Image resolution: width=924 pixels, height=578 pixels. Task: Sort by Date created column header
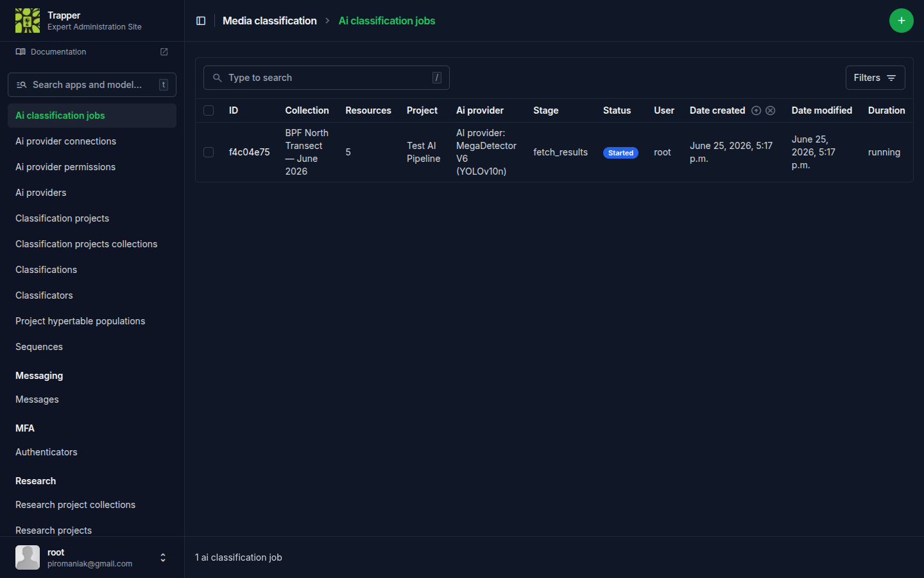[717, 110]
